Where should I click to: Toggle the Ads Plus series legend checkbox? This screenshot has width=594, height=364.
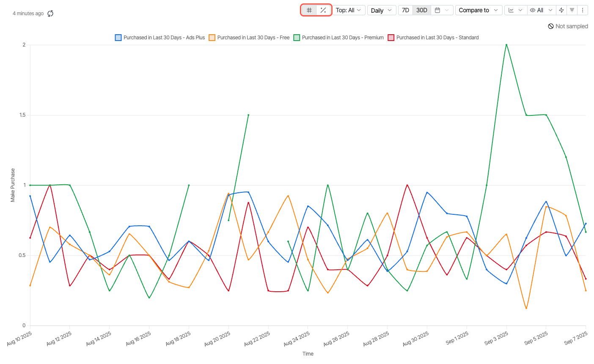tap(118, 38)
